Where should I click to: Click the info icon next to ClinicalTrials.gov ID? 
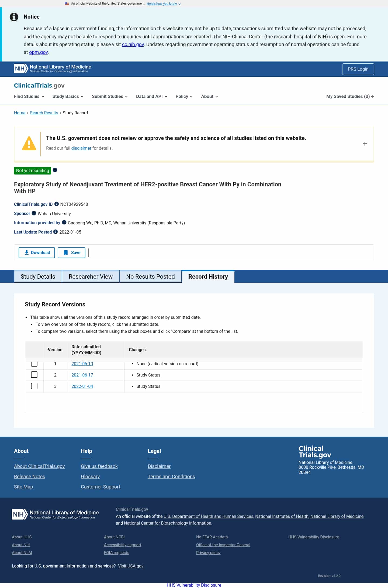coord(57,204)
